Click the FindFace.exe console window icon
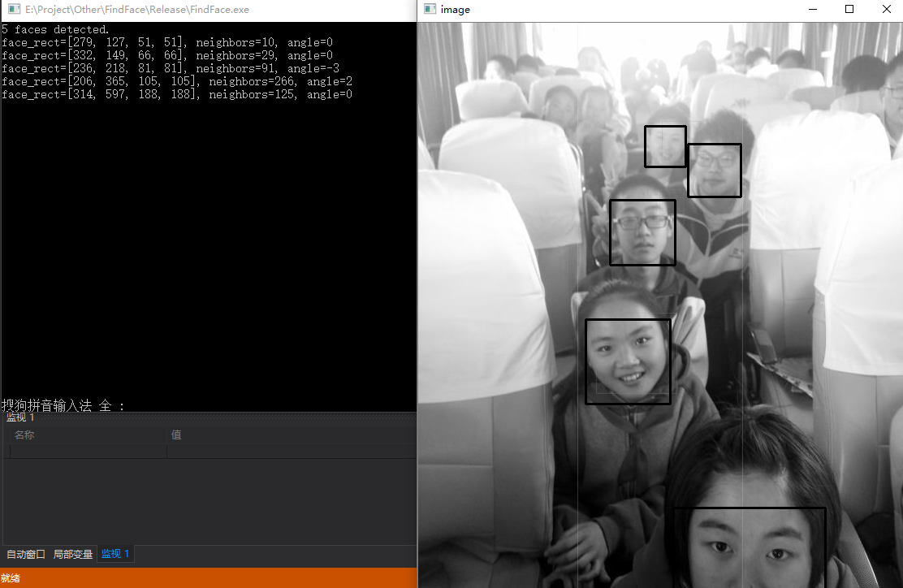Viewport: 903px width, 588px height. tap(15, 9)
